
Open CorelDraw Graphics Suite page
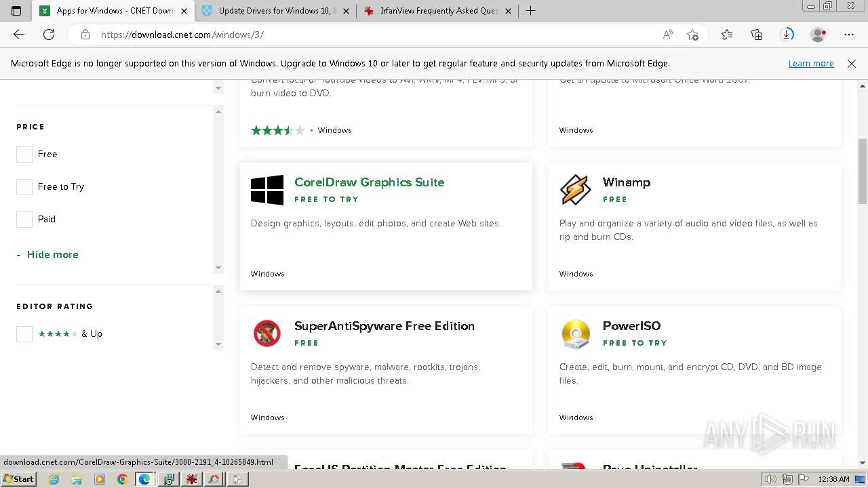point(369,182)
